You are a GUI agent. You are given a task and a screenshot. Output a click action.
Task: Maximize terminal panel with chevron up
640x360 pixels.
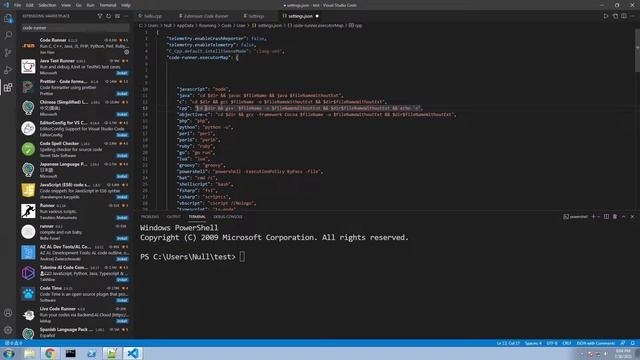(x=624, y=217)
